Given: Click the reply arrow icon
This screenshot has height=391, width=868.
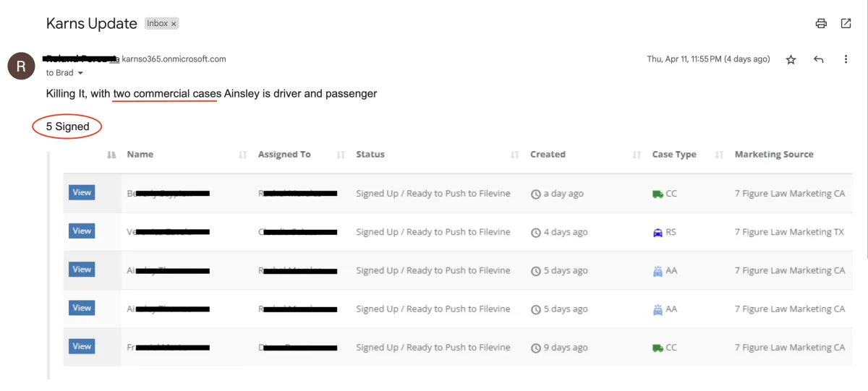Looking at the screenshot, I should (x=818, y=59).
